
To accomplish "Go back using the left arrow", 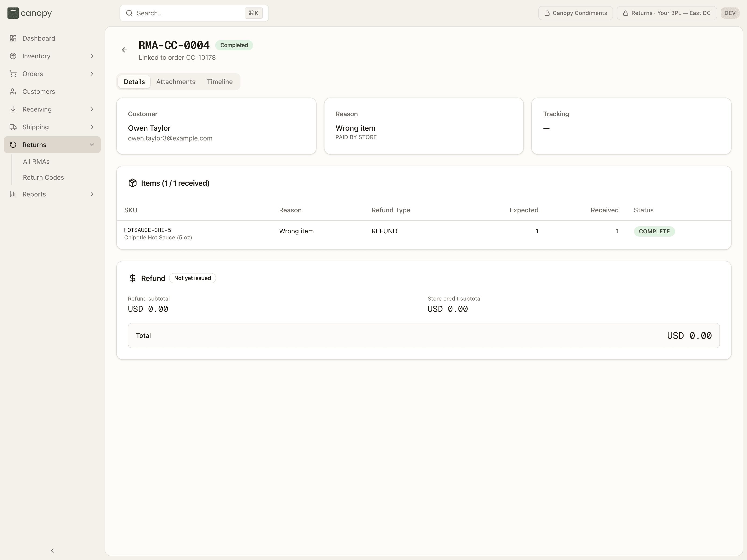I will (125, 50).
